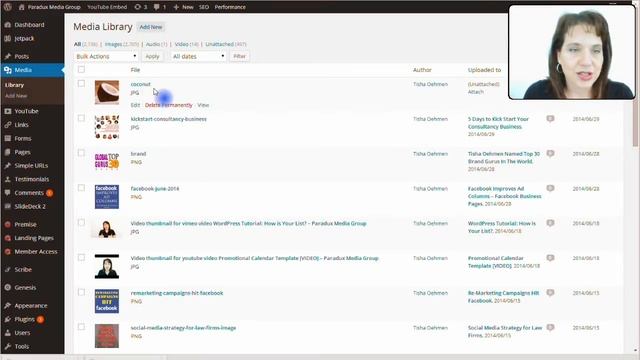Click the Scribe icon in sidebar

pos(8,270)
